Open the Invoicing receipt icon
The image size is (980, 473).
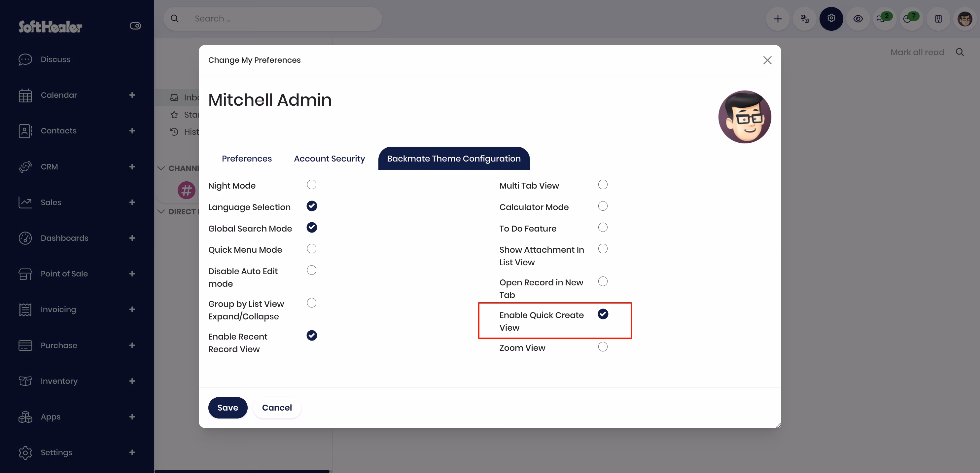click(25, 310)
